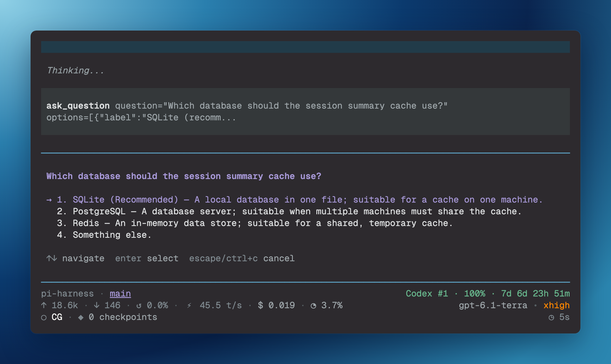Click the xhigh reasoning level label
The width and height of the screenshot is (611, 364).
point(556,305)
